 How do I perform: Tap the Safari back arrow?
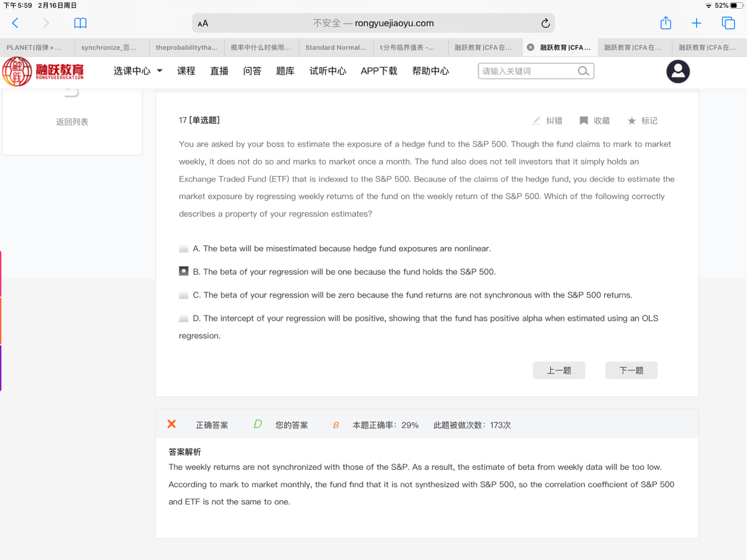pyautogui.click(x=15, y=23)
